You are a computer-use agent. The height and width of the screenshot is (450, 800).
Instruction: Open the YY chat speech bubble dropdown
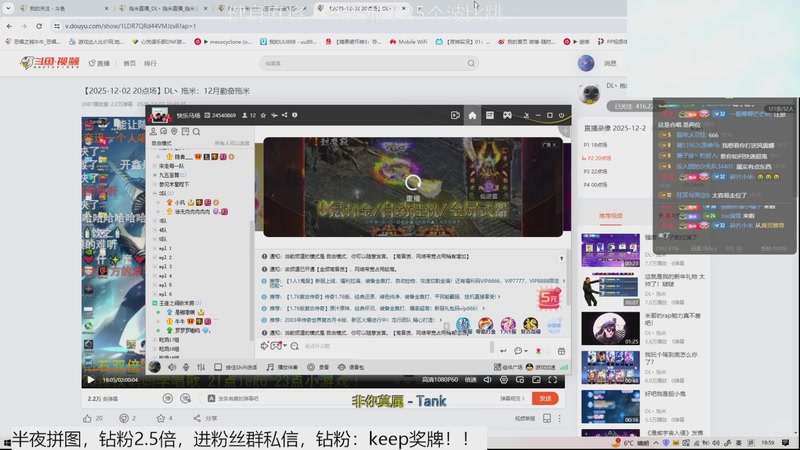coord(520,351)
